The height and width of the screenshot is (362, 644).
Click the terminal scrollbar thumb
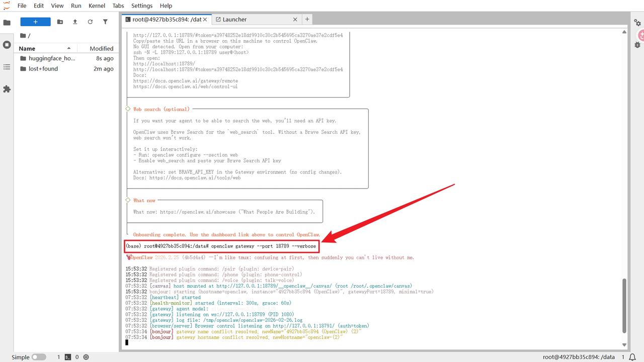[624, 306]
